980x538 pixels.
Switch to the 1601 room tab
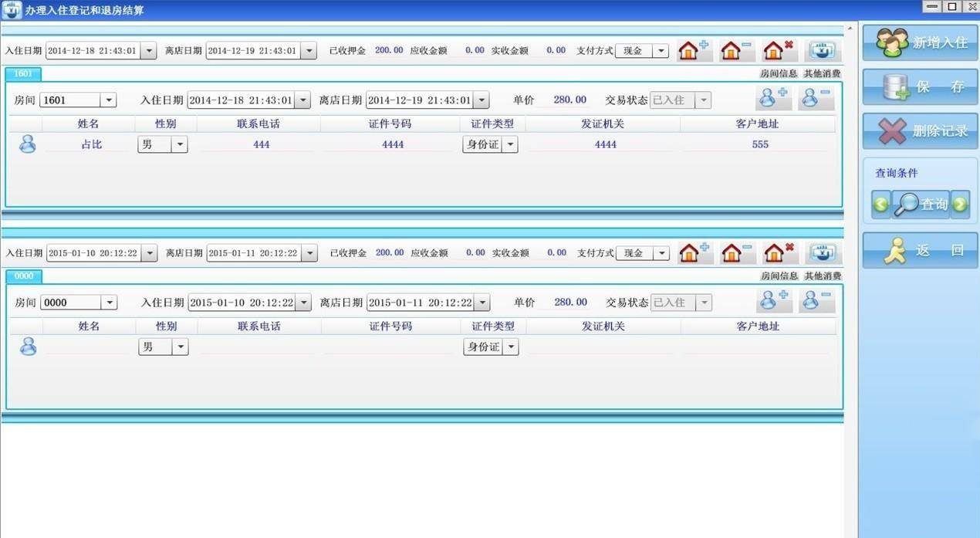pos(23,74)
